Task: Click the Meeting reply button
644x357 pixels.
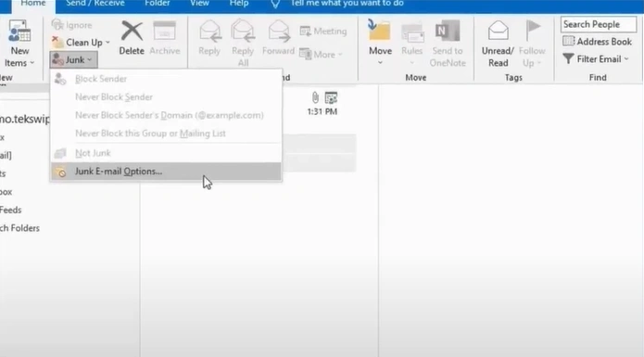Action: click(x=323, y=32)
